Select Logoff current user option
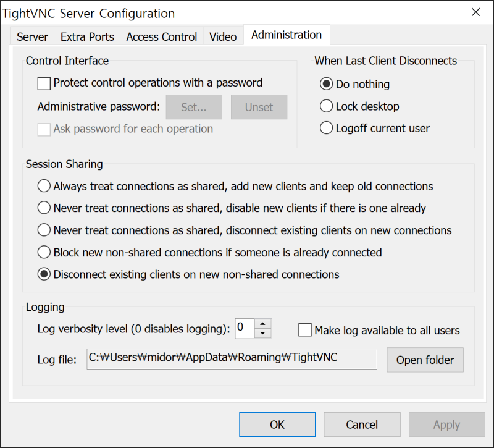This screenshot has height=448, width=494. point(327,128)
